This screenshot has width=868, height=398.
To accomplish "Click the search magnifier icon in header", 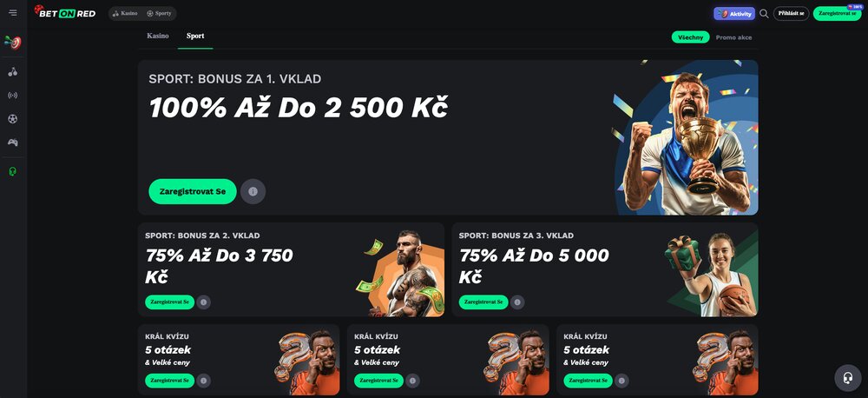I will point(764,13).
